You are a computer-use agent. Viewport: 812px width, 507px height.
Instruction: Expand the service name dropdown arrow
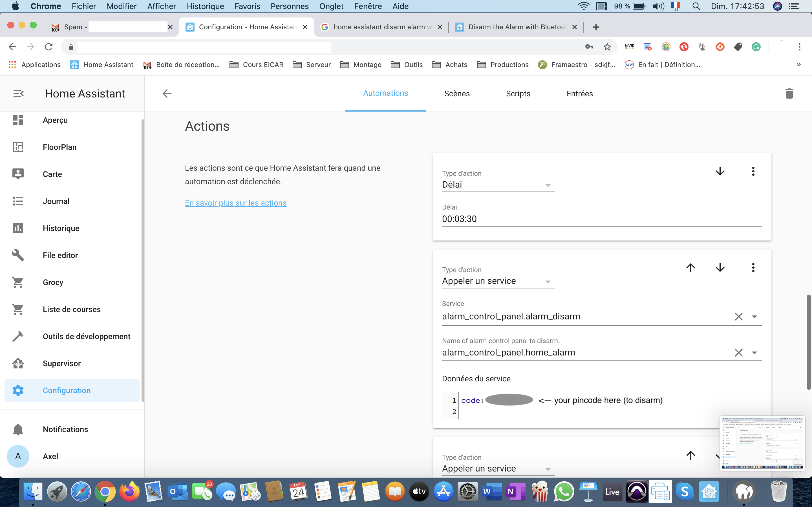point(754,317)
